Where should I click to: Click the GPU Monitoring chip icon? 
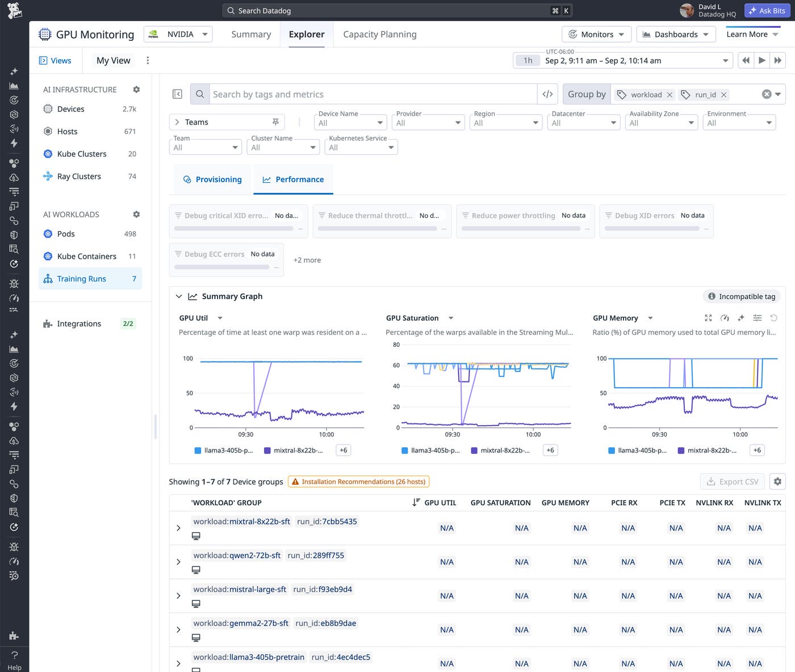[45, 35]
